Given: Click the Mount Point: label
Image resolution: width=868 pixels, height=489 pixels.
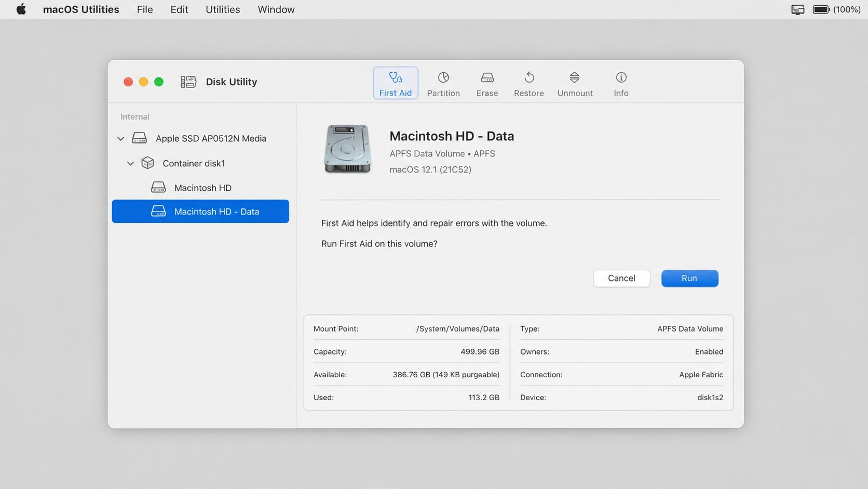Looking at the screenshot, I should pos(336,329).
